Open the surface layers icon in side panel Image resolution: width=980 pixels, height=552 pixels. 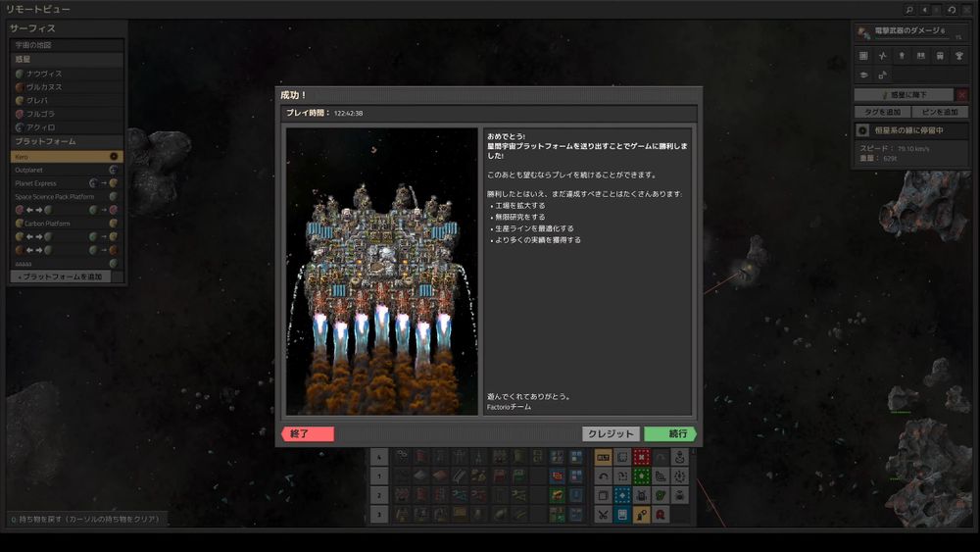coord(863,75)
